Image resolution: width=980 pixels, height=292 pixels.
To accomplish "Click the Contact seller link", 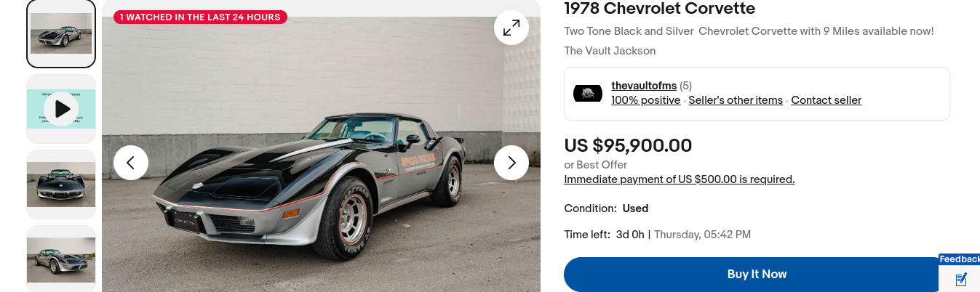I will 826,100.
